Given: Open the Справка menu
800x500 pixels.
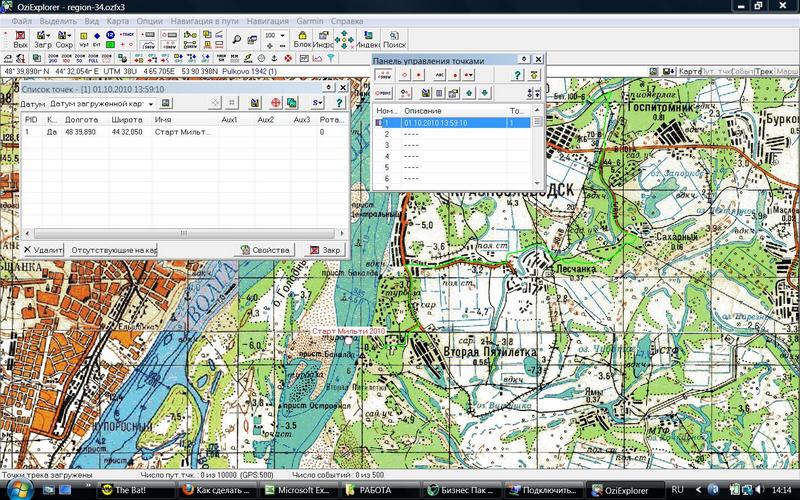Looking at the screenshot, I should [x=347, y=21].
